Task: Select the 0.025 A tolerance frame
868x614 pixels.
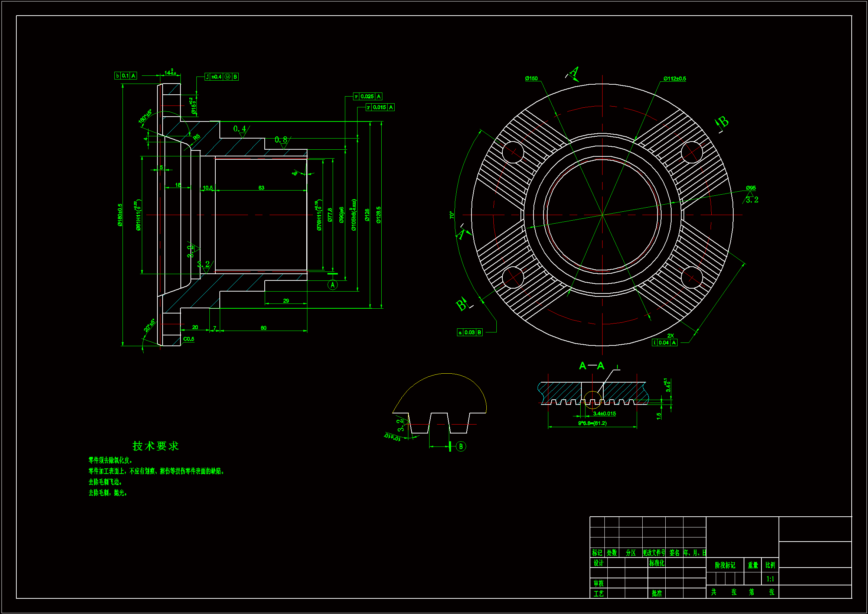Action: tap(368, 97)
